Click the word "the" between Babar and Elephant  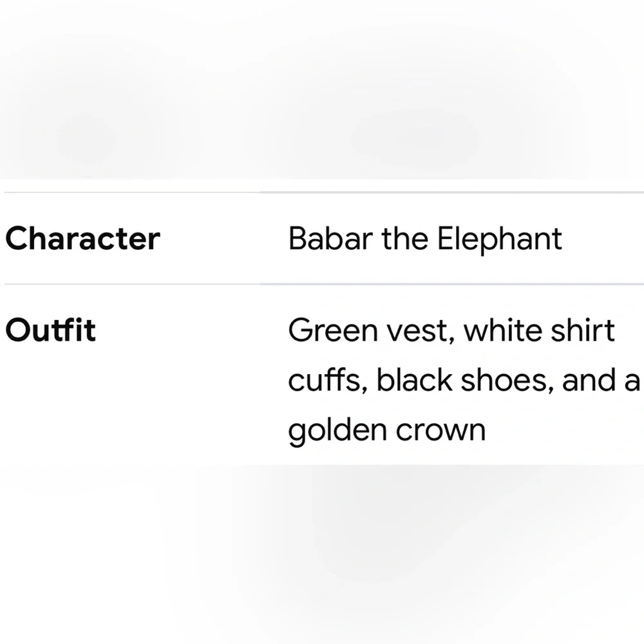(x=405, y=238)
